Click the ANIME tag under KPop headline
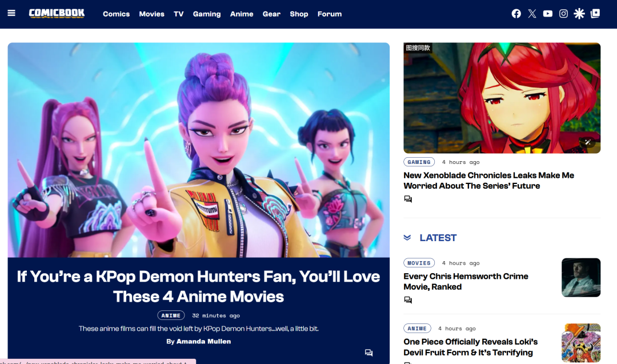 (171, 315)
